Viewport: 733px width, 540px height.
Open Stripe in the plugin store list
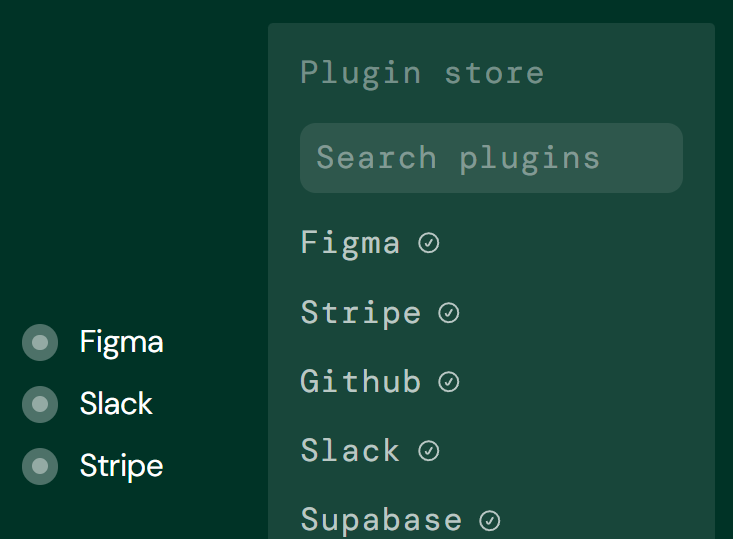coord(360,313)
